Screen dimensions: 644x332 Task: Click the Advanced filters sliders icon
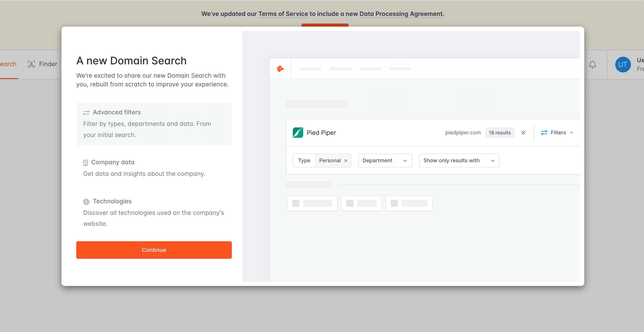86,113
